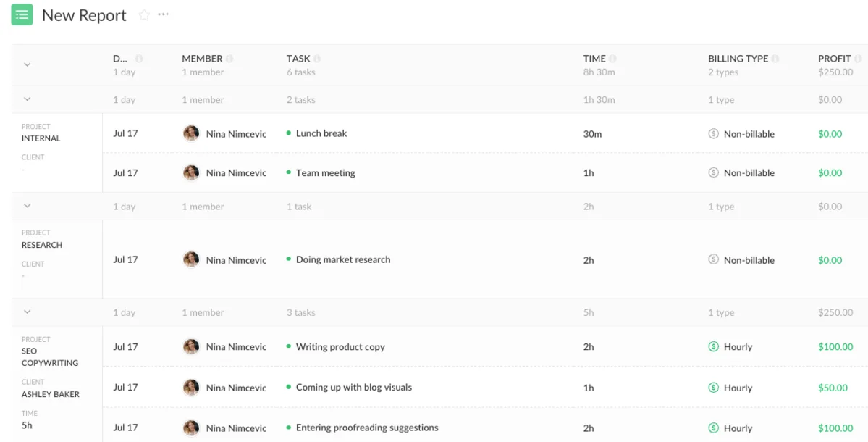Click the $50.00 profit value
868x442 pixels.
[x=833, y=388]
